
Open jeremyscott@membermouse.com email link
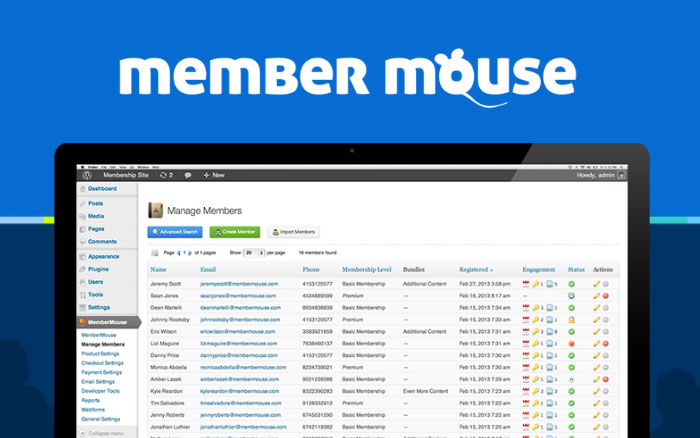point(239,284)
